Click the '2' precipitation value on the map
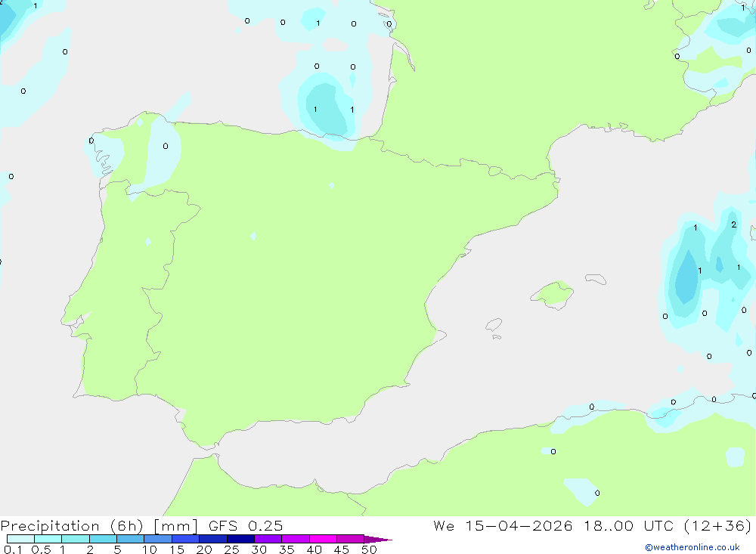 [733, 224]
